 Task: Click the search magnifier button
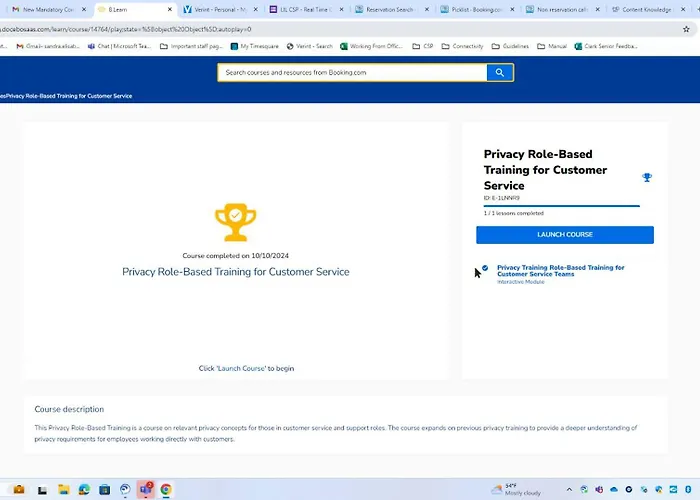pyautogui.click(x=499, y=73)
